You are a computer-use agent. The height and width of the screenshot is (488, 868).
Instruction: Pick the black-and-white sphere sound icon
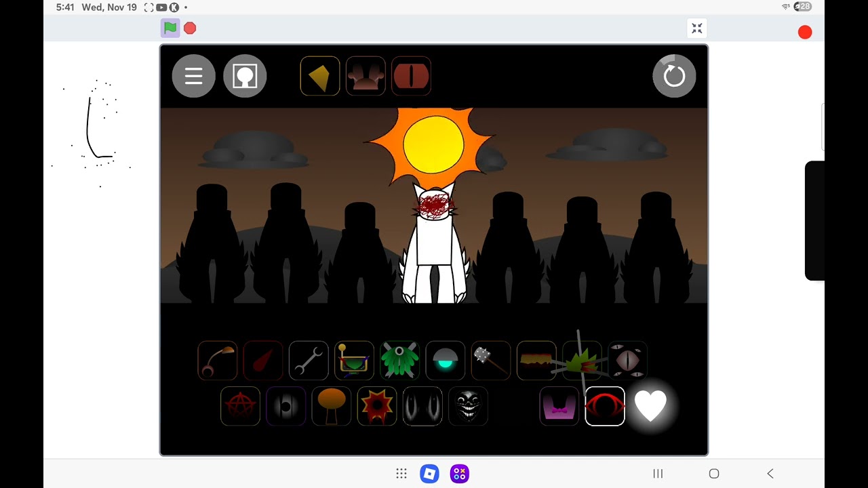285,406
